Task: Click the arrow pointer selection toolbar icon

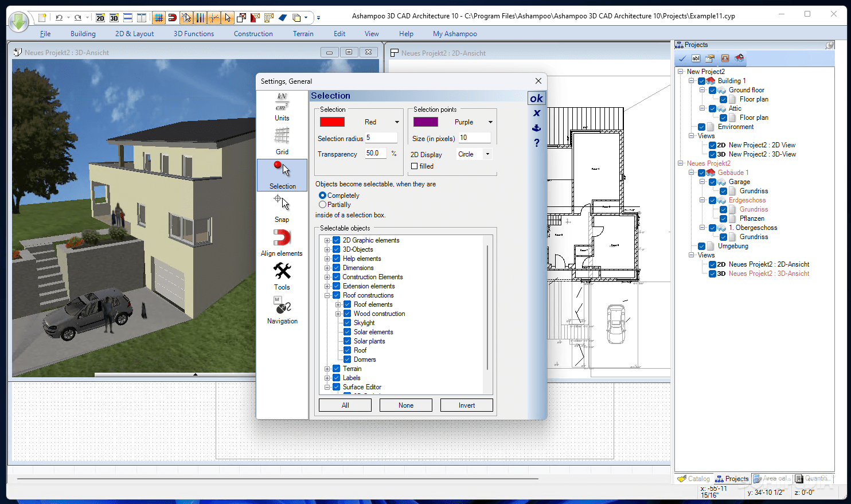Action: 228,18
